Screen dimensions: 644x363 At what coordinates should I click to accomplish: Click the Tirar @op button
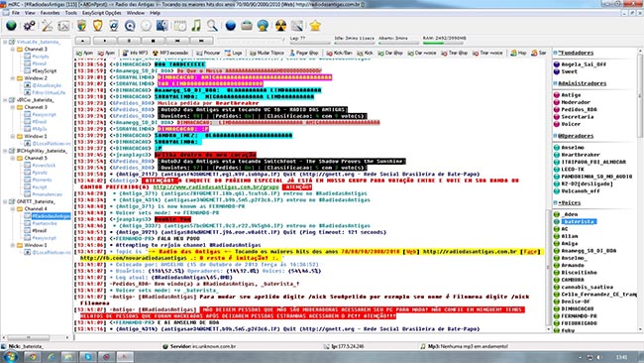click(x=455, y=53)
